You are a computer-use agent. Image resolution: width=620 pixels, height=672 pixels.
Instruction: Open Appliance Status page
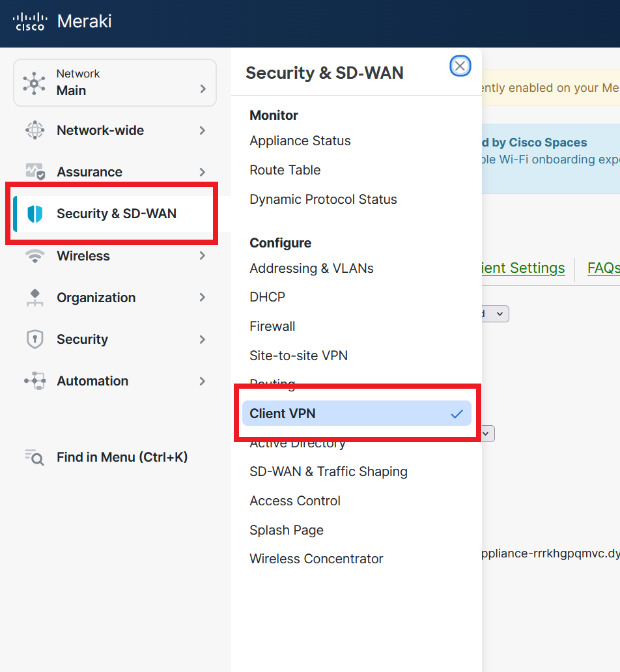[x=300, y=141]
